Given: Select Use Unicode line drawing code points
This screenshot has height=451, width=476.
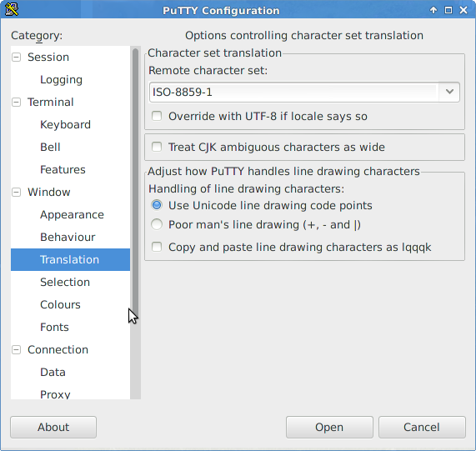Looking at the screenshot, I should click(x=157, y=205).
